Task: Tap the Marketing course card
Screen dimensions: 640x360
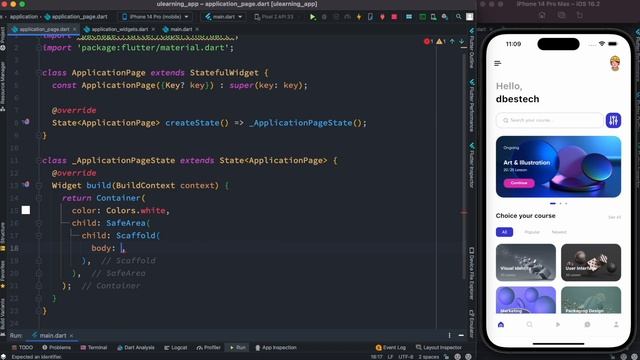Action: point(526,300)
